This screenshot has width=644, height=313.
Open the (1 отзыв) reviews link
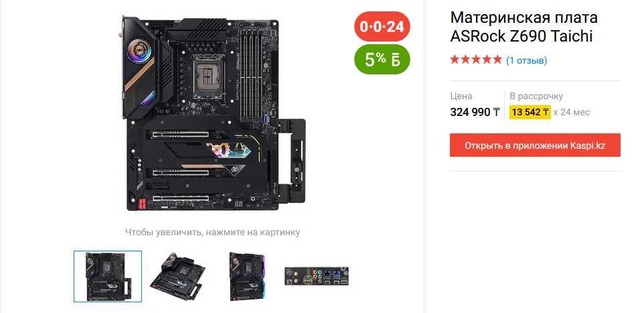point(526,60)
